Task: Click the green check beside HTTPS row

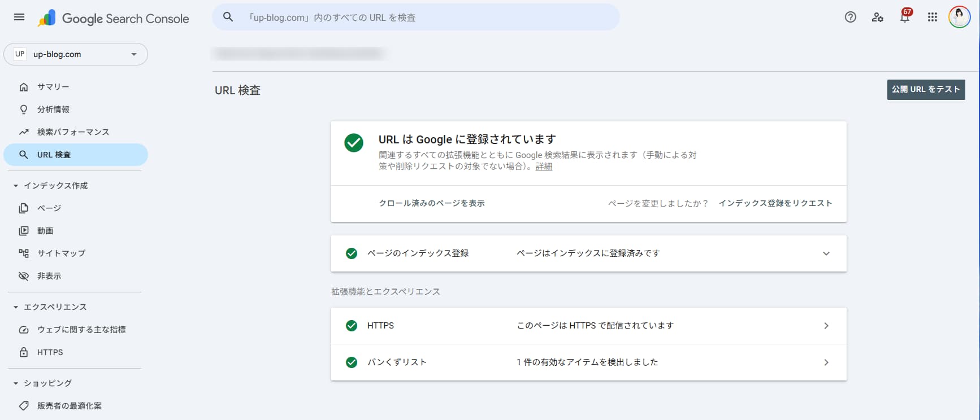Action: [x=352, y=326]
